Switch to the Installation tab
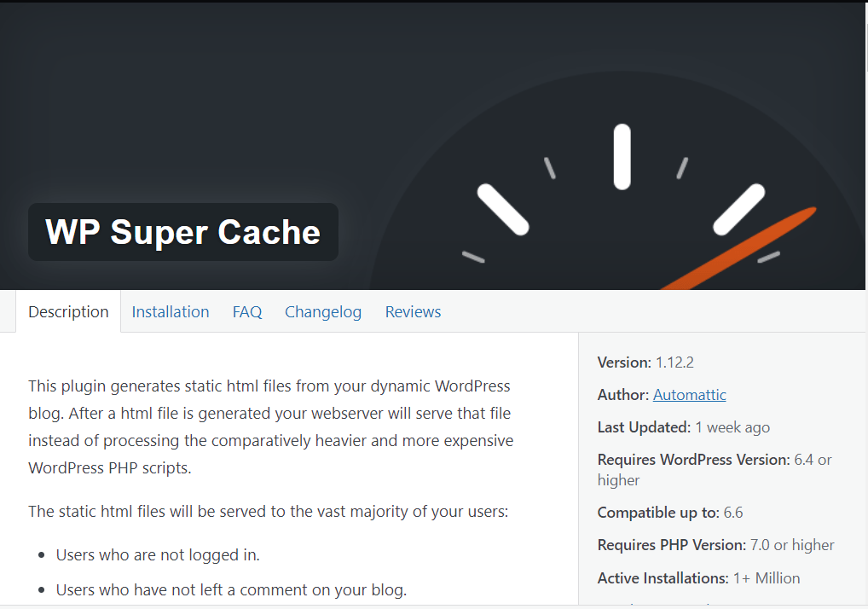The height and width of the screenshot is (609, 868). pos(171,311)
